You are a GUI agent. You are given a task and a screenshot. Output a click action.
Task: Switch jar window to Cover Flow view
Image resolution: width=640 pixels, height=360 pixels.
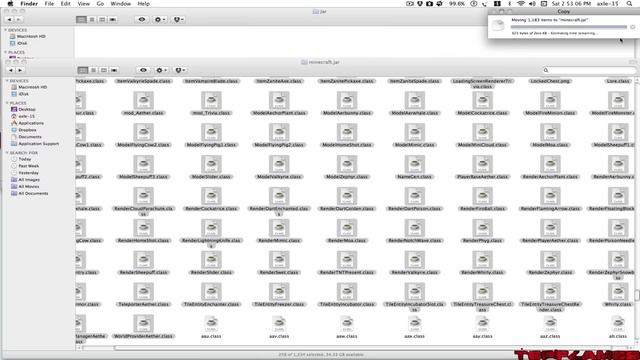click(x=113, y=19)
